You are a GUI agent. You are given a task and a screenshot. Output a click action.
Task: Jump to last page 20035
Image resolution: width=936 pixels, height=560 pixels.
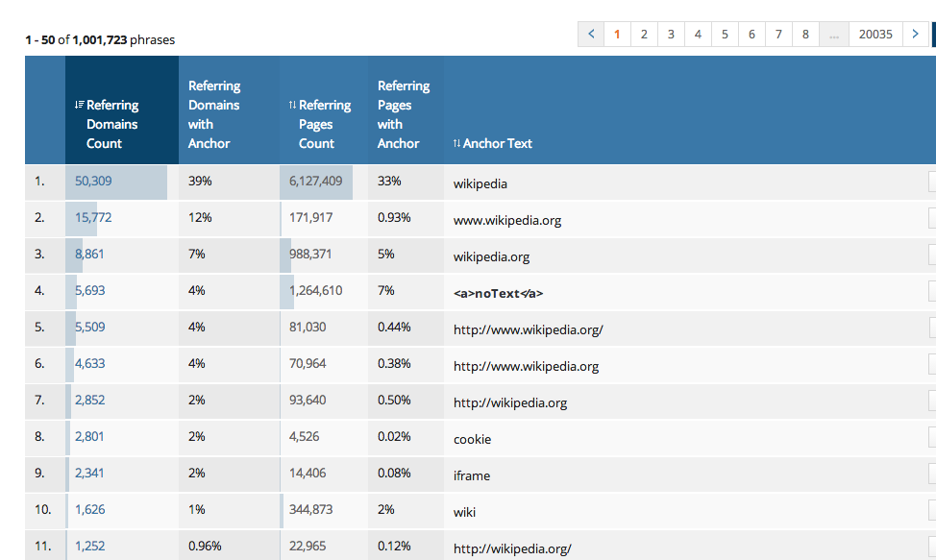pyautogui.click(x=875, y=34)
